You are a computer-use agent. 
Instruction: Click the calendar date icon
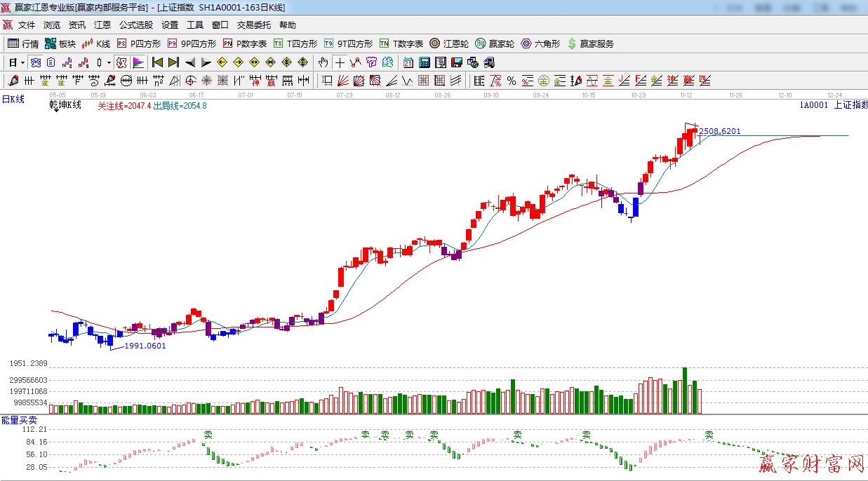coord(408,62)
